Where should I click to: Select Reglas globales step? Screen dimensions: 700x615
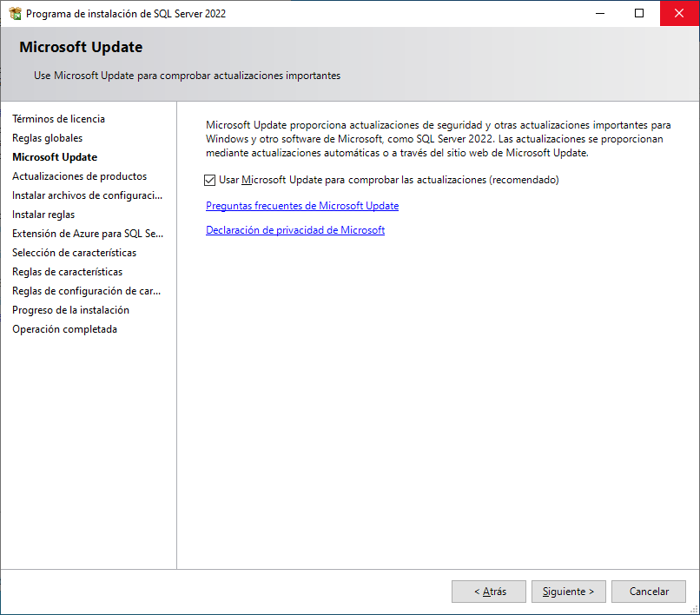(x=47, y=138)
